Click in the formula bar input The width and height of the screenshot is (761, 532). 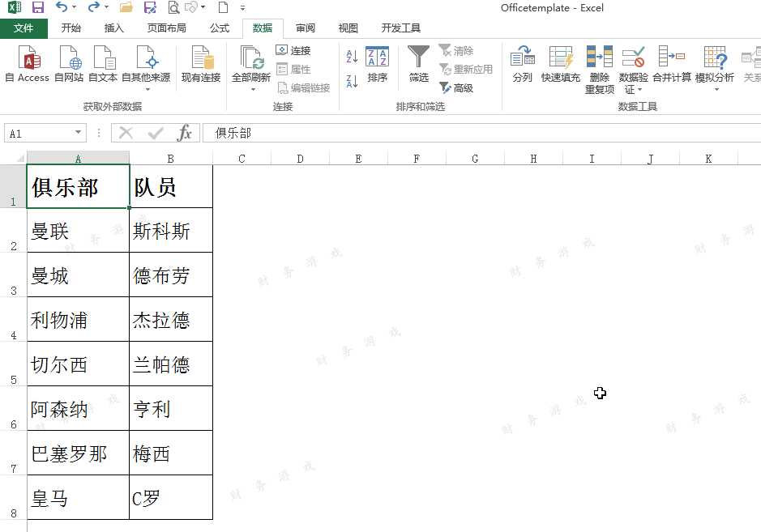point(481,133)
